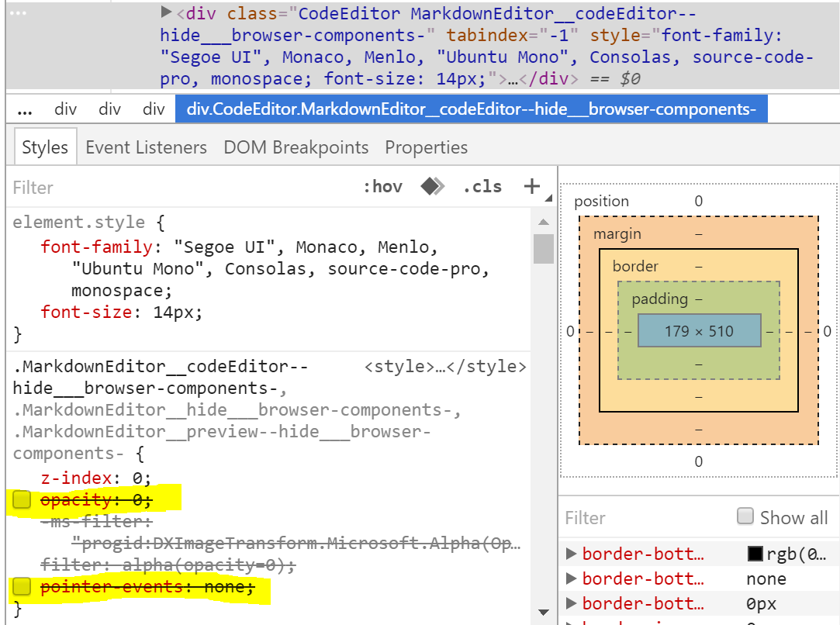This screenshot has width=840, height=625.
Task: Re-enable the crossed-out opacity: 0 property
Action: [22, 499]
